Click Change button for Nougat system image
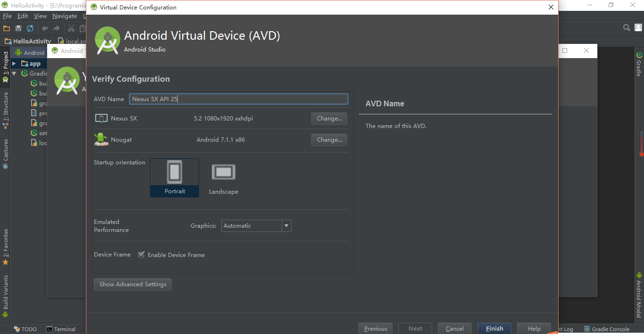 pyautogui.click(x=329, y=140)
